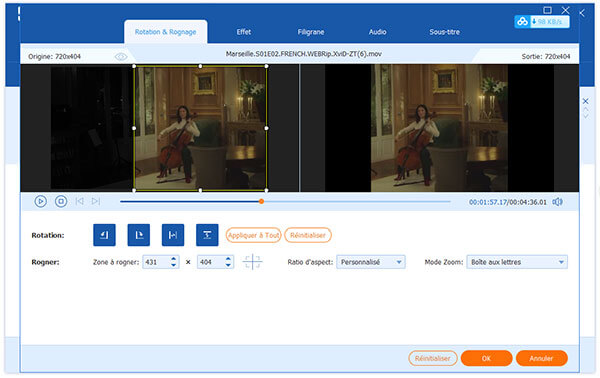Rotate video right 90 degrees
This screenshot has width=600, height=378.
click(x=139, y=235)
